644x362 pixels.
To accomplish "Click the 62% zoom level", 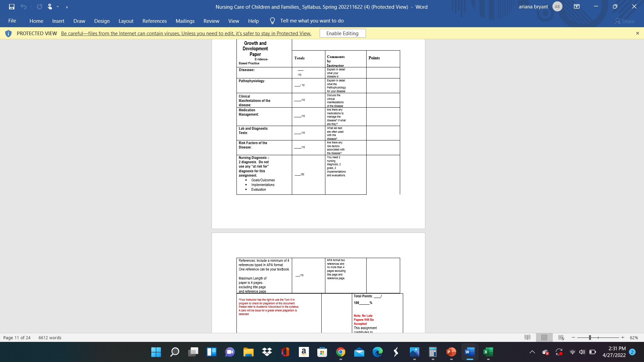I will [x=634, y=338].
